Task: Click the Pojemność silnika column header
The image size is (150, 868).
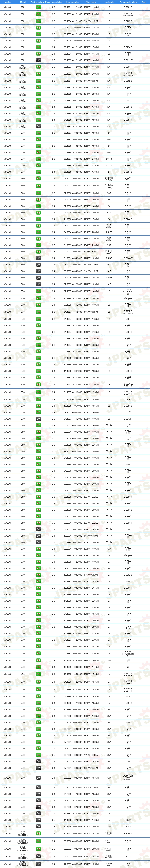Action: tap(53, 2)
